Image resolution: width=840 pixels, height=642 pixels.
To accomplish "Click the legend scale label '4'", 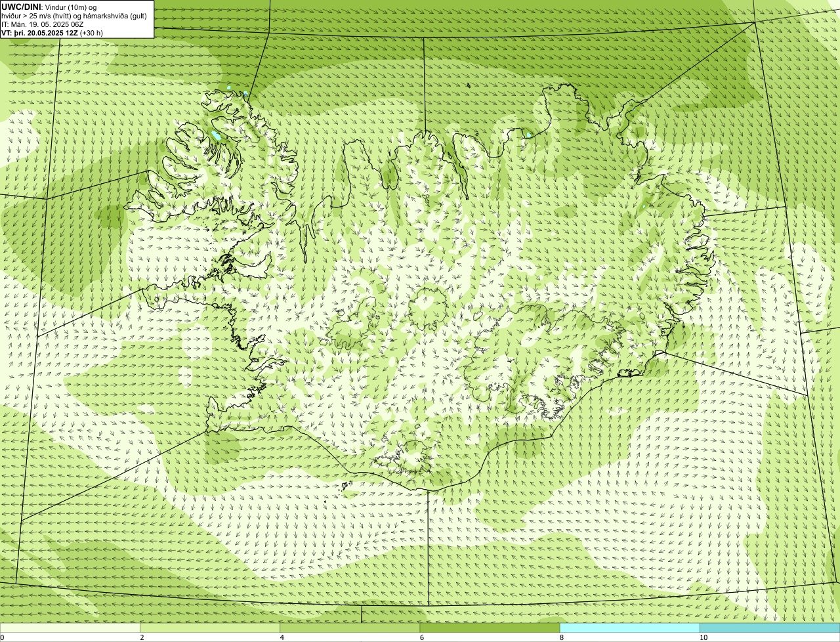I will coord(282,637).
